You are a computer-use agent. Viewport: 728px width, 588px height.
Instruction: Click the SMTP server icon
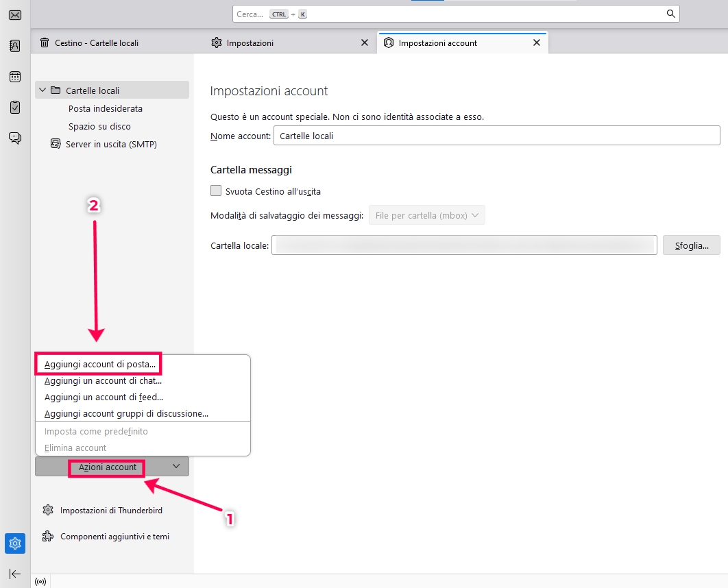[56, 144]
